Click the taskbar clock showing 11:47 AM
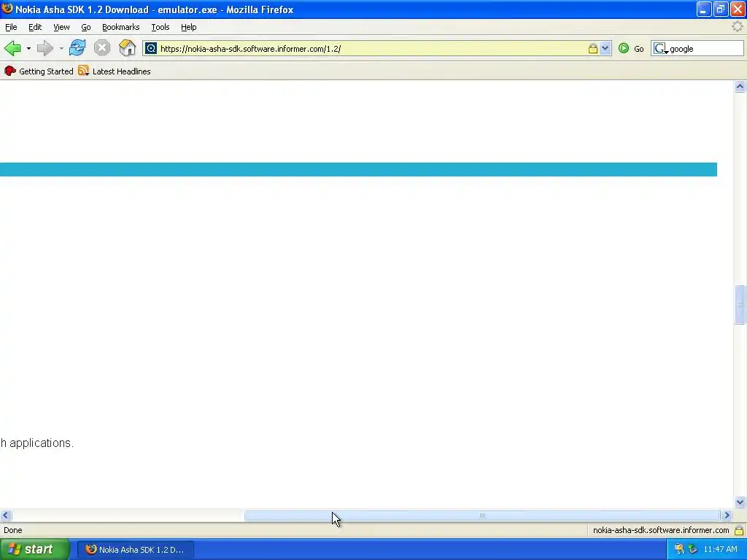The height and width of the screenshot is (560, 747). tap(720, 550)
